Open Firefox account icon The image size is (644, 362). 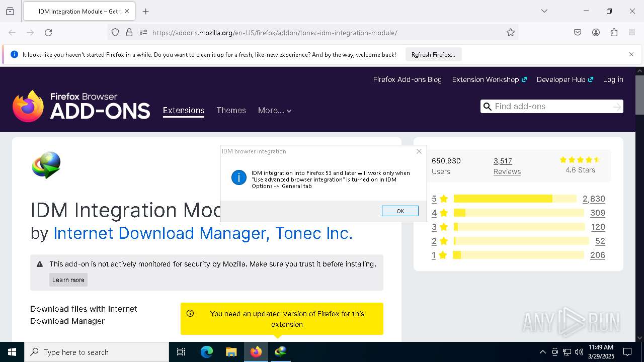[x=596, y=33]
